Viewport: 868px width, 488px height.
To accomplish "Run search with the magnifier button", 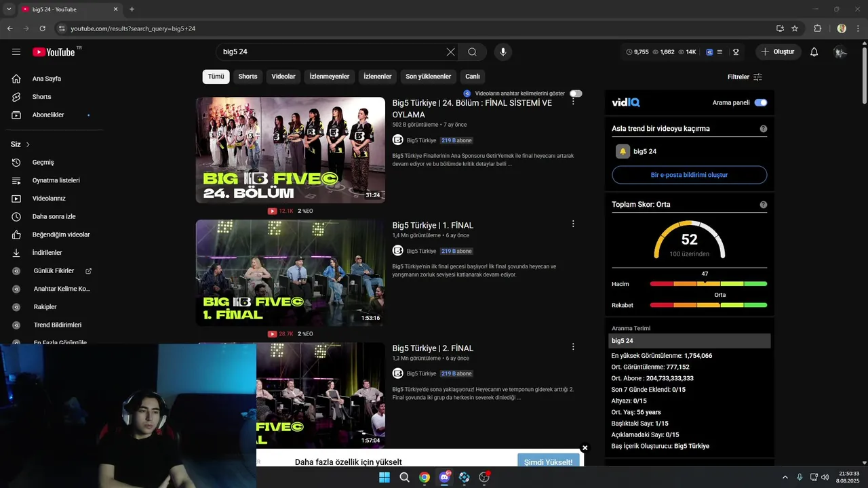I will point(473,52).
